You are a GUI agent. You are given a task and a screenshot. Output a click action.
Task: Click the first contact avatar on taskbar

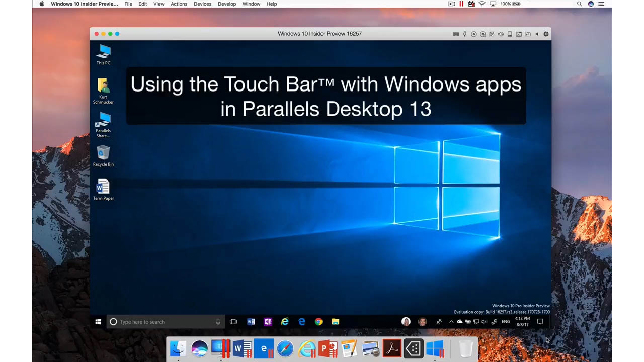click(406, 322)
